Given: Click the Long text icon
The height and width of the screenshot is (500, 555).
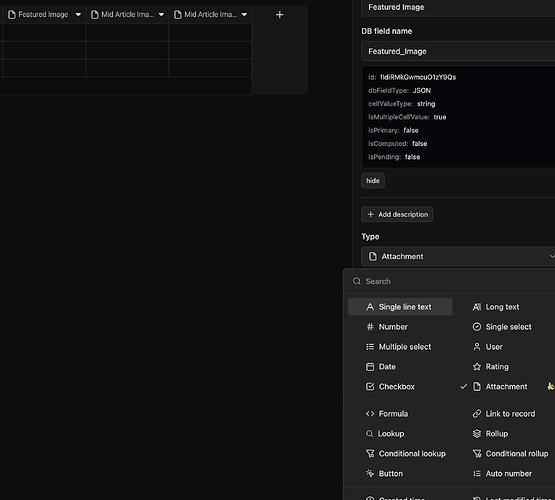Looking at the screenshot, I should click(x=477, y=307).
